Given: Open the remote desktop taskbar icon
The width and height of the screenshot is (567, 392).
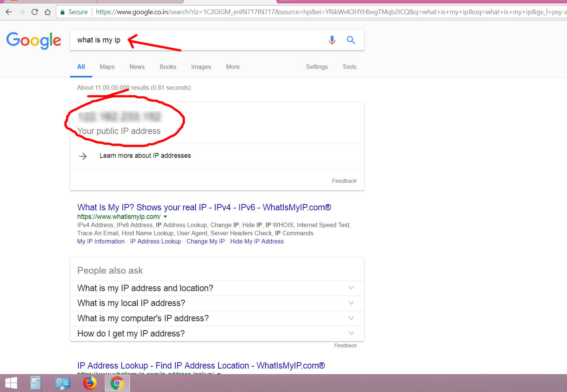Looking at the screenshot, I should pos(63,383).
